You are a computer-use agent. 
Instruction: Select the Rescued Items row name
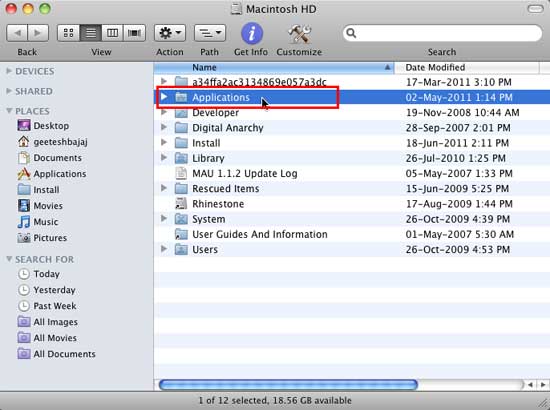coord(226,189)
